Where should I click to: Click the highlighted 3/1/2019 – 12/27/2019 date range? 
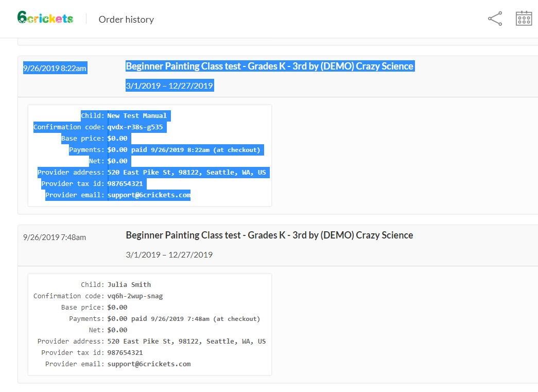pyautogui.click(x=169, y=86)
